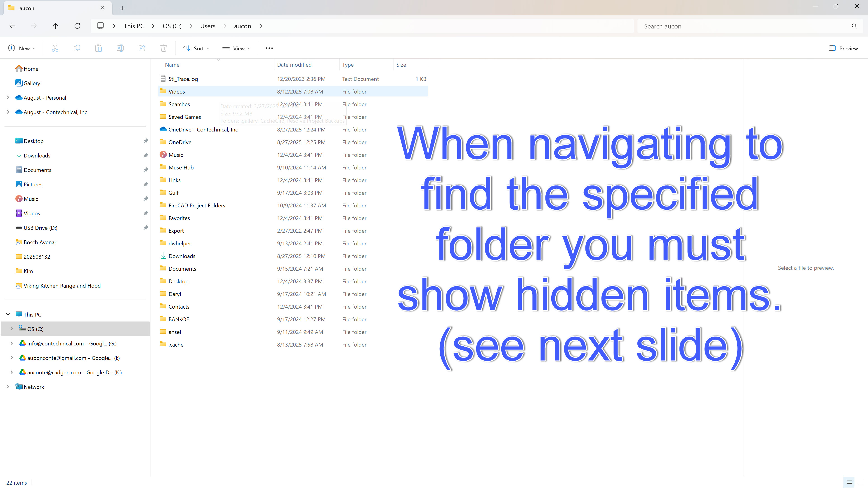Expand August - Personal OneDrive node
This screenshot has height=488, width=868.
click(8, 98)
